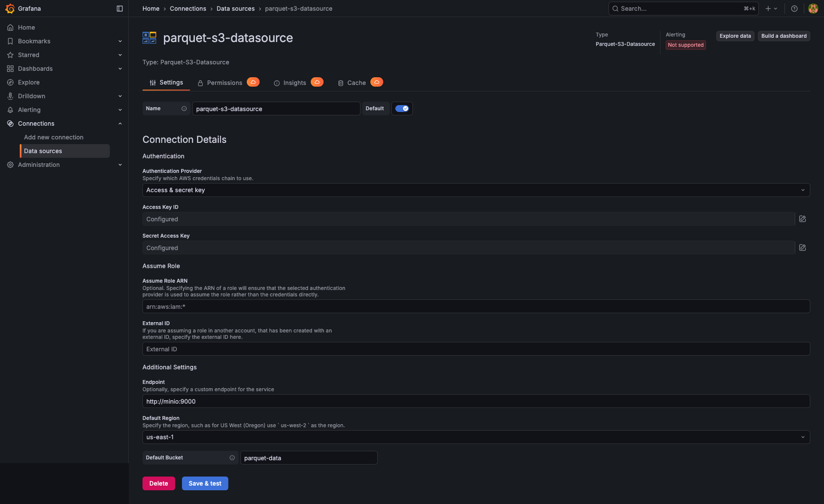
Task: Dock or undock the sidebar menu icon
Action: [120, 9]
